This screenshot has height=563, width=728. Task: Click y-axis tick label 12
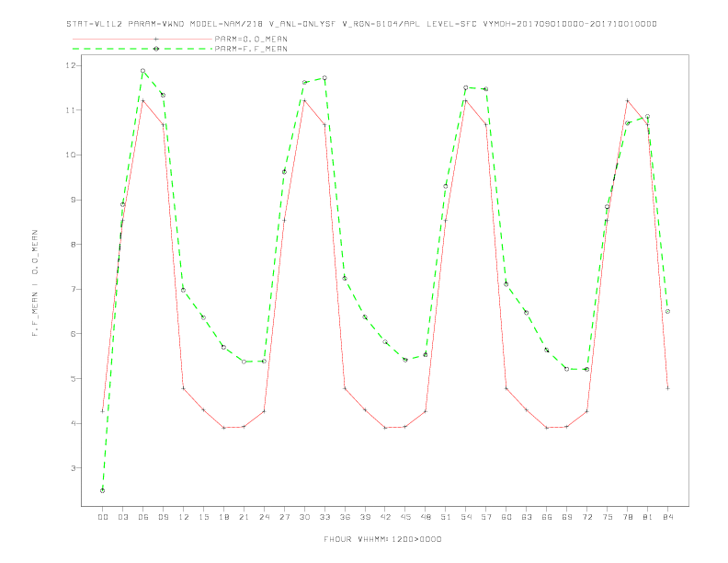[x=71, y=65]
